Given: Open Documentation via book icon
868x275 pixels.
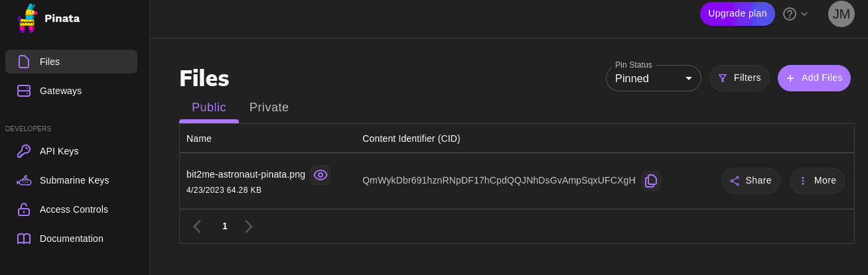Looking at the screenshot, I should [x=24, y=239].
